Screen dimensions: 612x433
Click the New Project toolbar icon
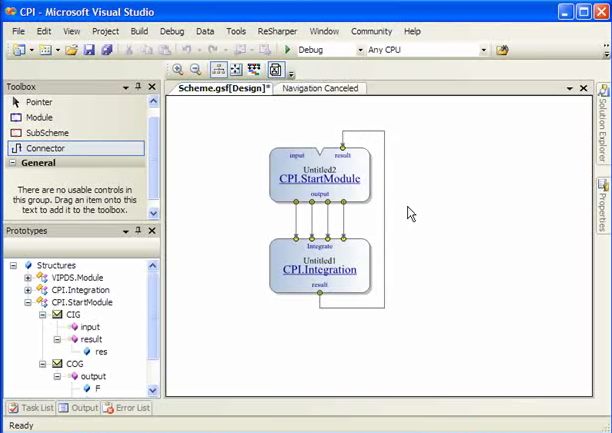click(x=19, y=50)
